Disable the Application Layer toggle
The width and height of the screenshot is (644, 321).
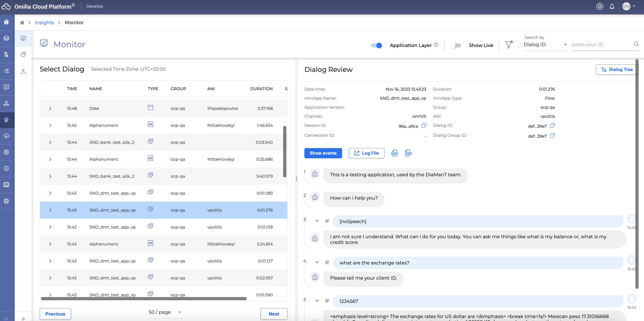pyautogui.click(x=377, y=45)
